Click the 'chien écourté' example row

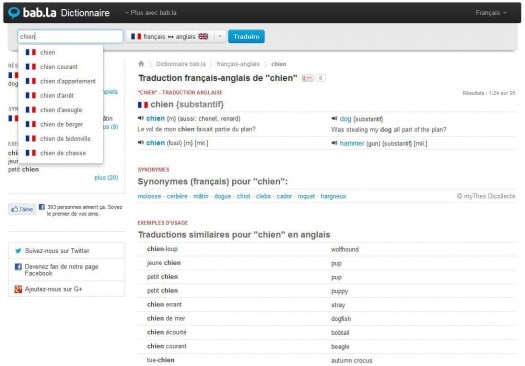[326, 332]
